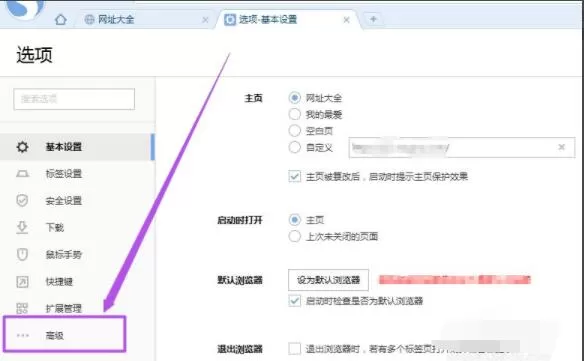Toggle 启动时检查是否为默认浏览器 checkbox
The width and height of the screenshot is (584, 361).
point(294,301)
